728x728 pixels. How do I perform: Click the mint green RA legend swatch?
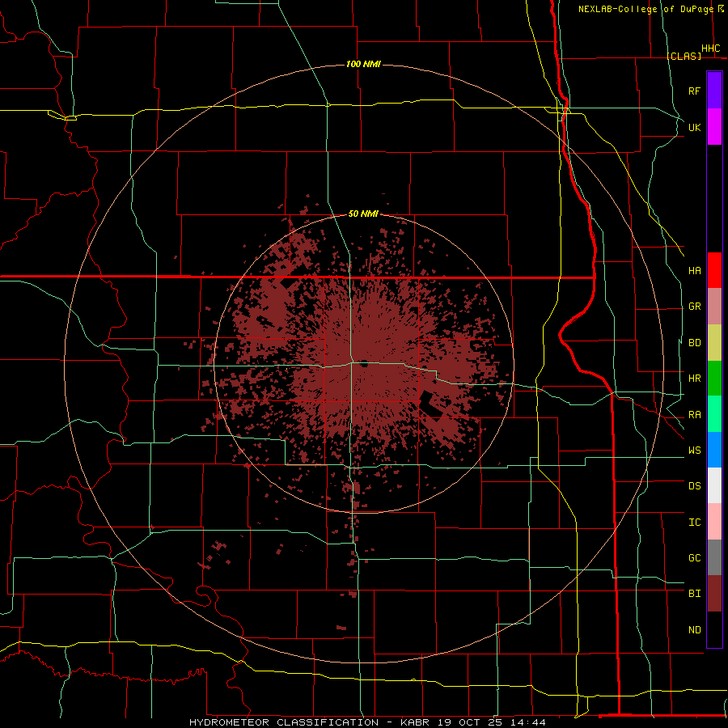(714, 414)
